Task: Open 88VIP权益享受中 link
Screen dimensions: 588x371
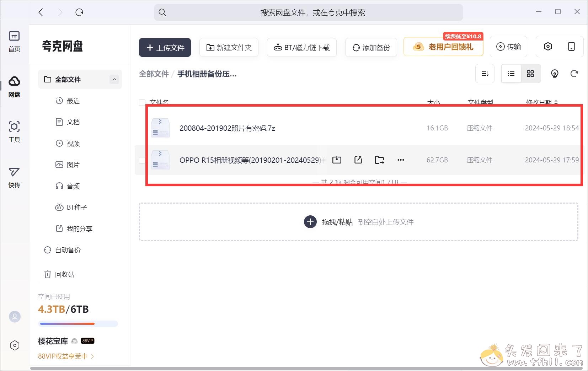Action: pos(66,356)
